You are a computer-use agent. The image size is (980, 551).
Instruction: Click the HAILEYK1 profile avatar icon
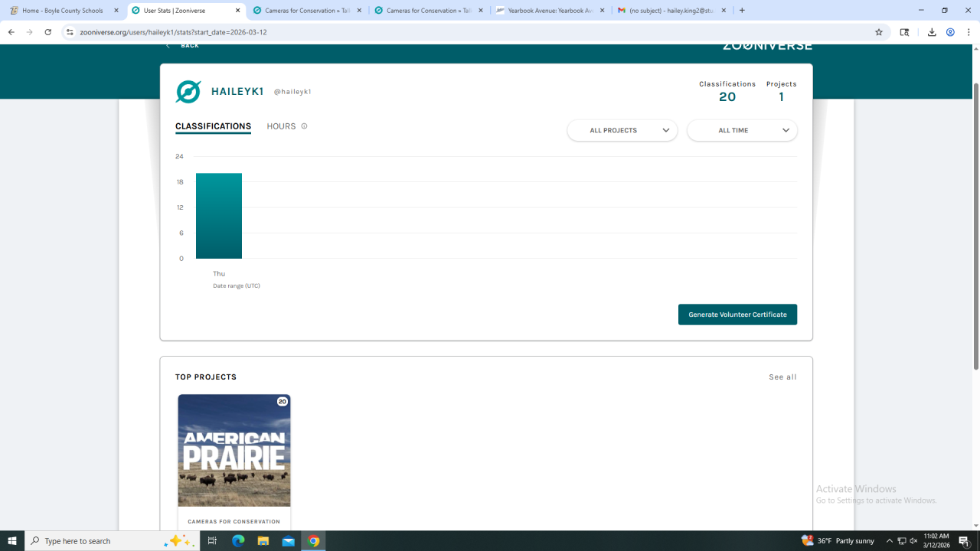(x=188, y=92)
